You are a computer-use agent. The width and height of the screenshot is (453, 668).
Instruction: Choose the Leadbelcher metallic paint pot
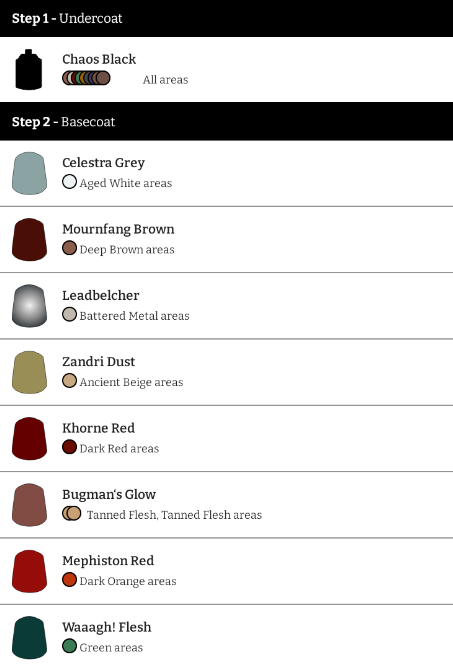click(x=29, y=306)
